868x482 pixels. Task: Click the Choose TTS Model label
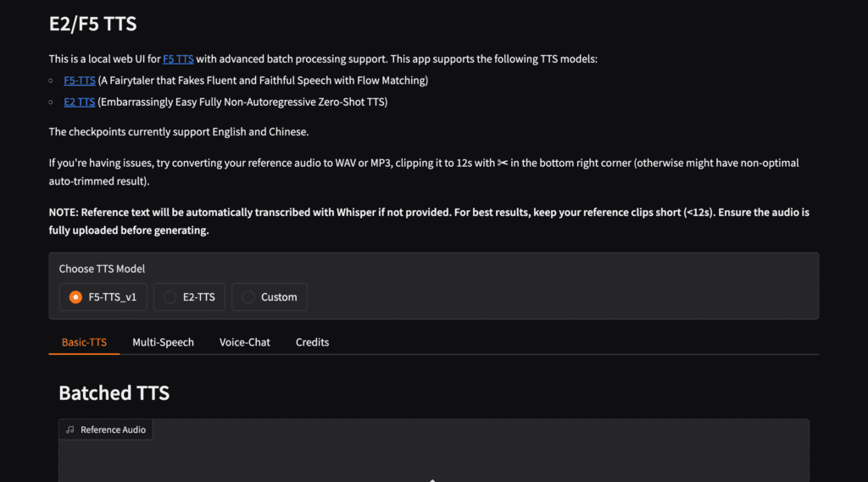click(102, 269)
